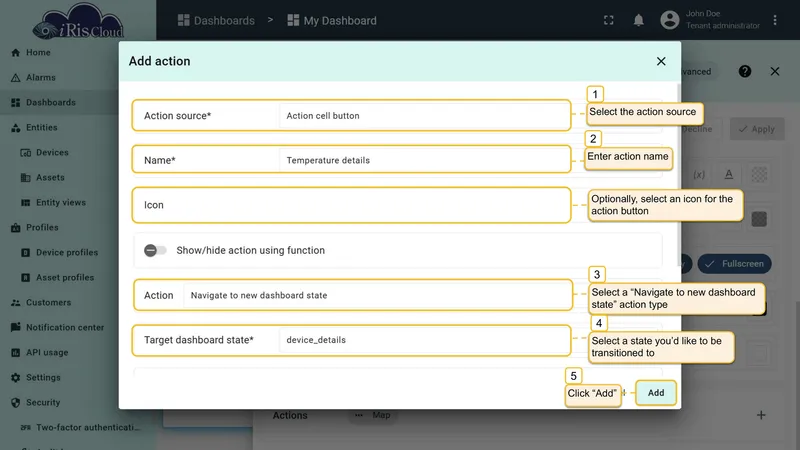The height and width of the screenshot is (450, 800).
Task: Click the Fullscreen chip
Action: [x=735, y=264]
